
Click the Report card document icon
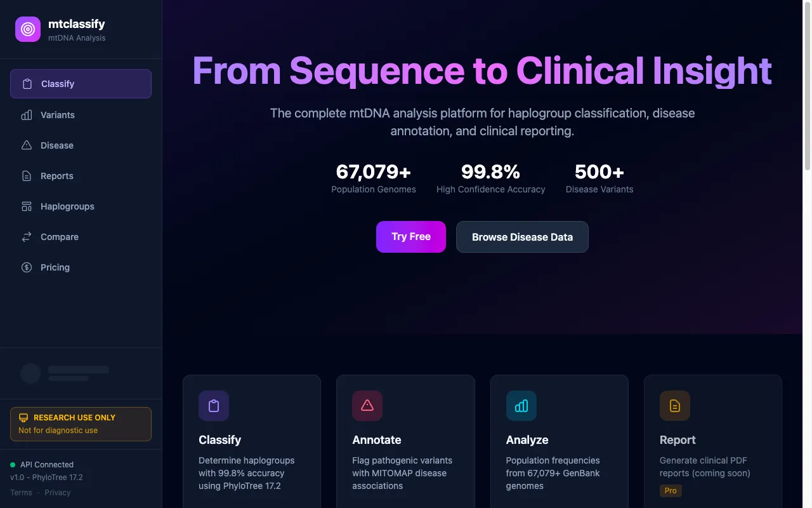(675, 406)
